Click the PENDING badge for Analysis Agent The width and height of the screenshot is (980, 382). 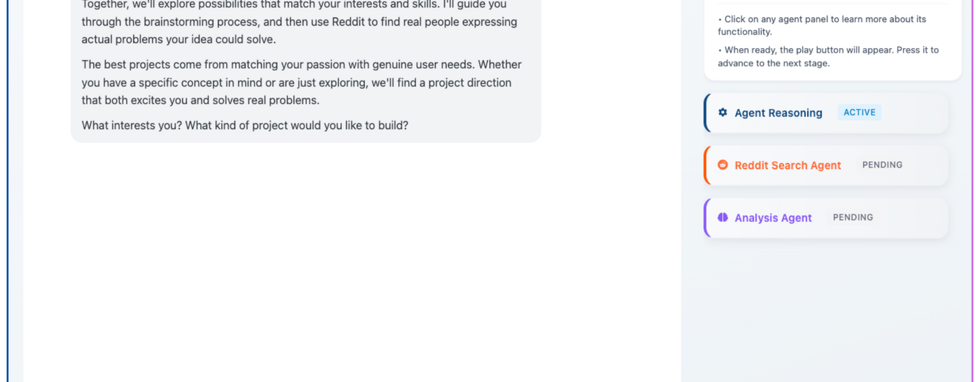852,218
